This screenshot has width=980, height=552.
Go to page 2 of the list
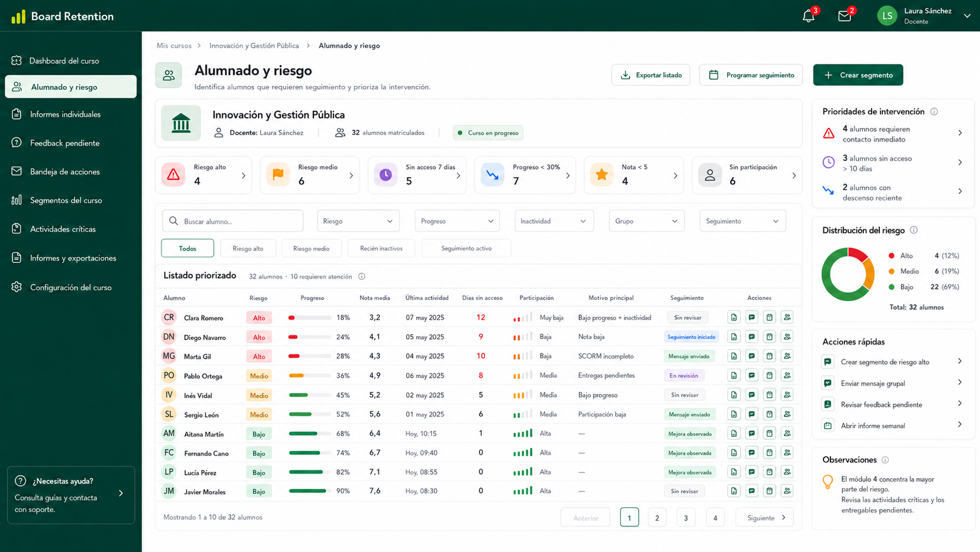(657, 517)
